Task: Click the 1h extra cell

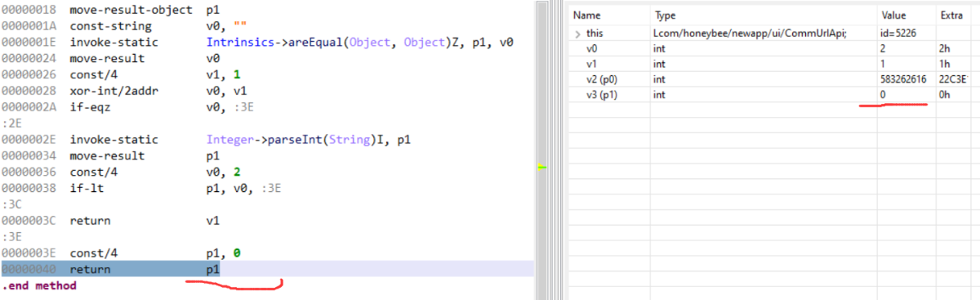Action: click(x=945, y=65)
